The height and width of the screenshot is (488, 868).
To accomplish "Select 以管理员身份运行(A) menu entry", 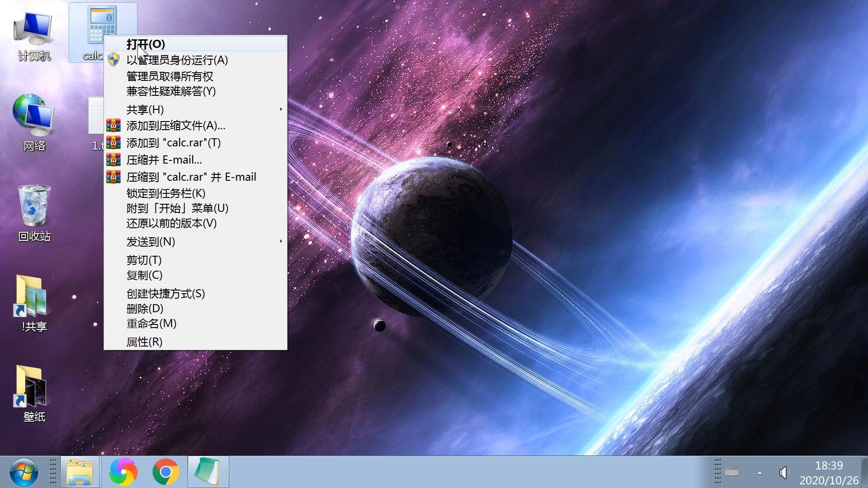I will 177,60.
